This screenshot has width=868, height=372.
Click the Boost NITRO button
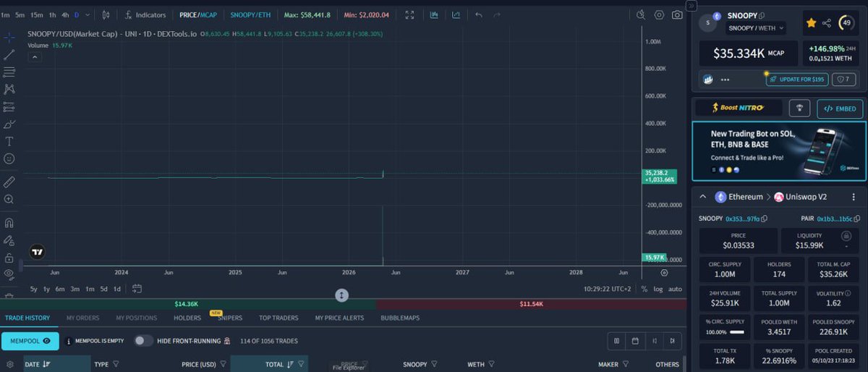(x=739, y=108)
